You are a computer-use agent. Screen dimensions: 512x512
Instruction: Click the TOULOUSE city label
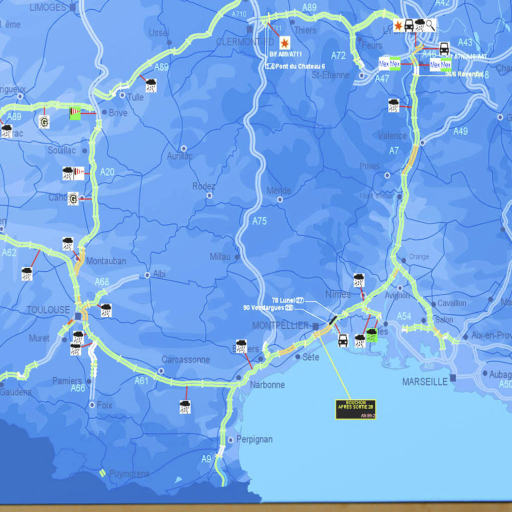coord(49,310)
